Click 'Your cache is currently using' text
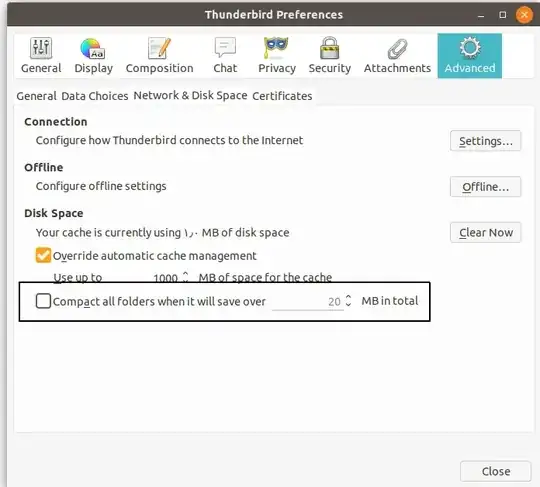The width and height of the screenshot is (540, 487). point(108,232)
